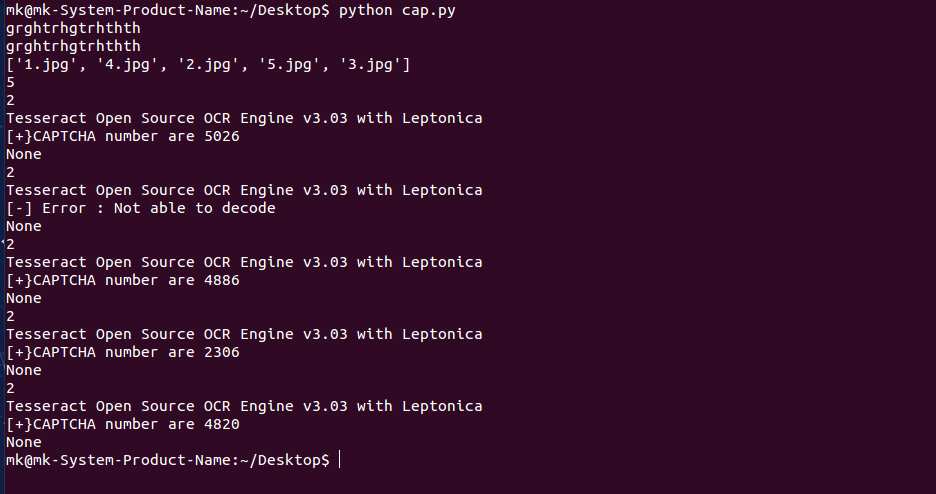Click the lone '5' output line
The image size is (936, 494).
[11, 83]
